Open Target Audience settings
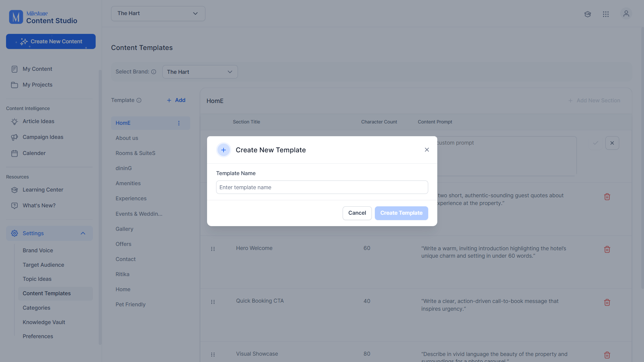This screenshot has height=362, width=644. [43, 265]
